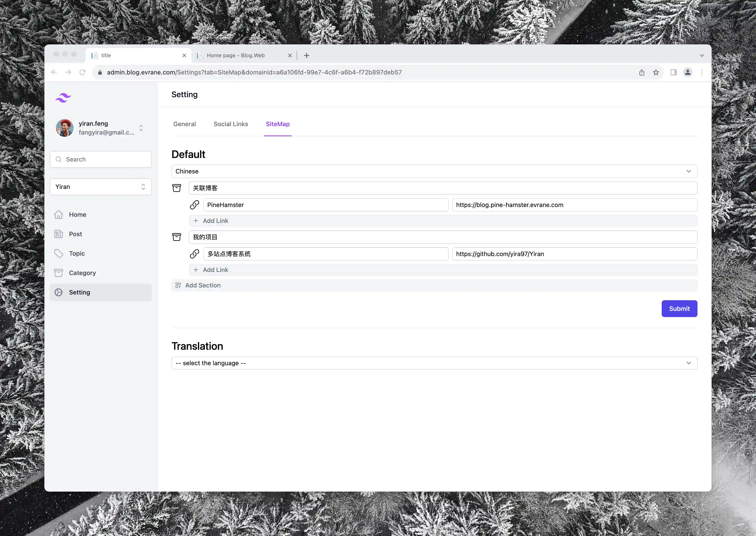This screenshot has width=756, height=536.
Task: Click the Add Section button
Action: pos(202,285)
